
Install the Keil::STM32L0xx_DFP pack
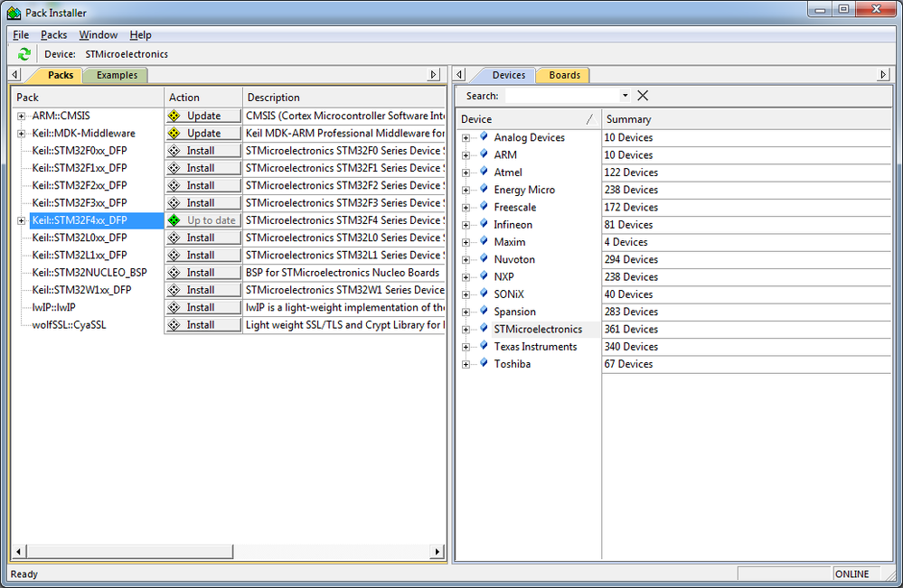point(202,238)
